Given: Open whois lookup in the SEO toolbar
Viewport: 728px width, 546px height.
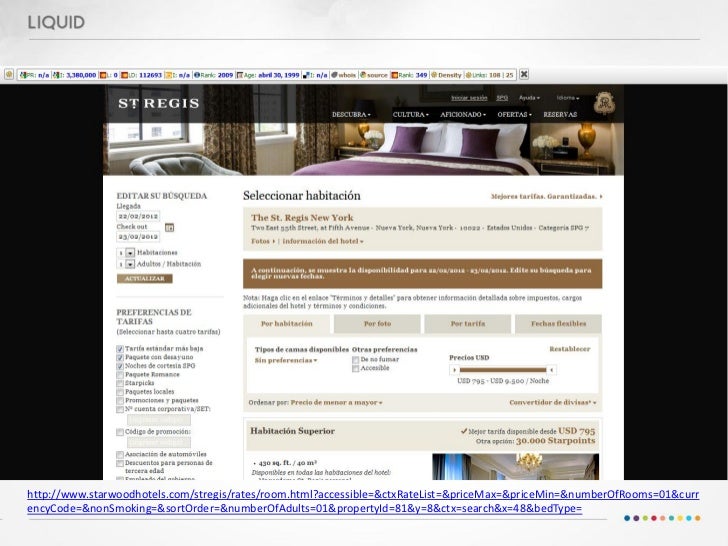Looking at the screenshot, I should click(343, 75).
